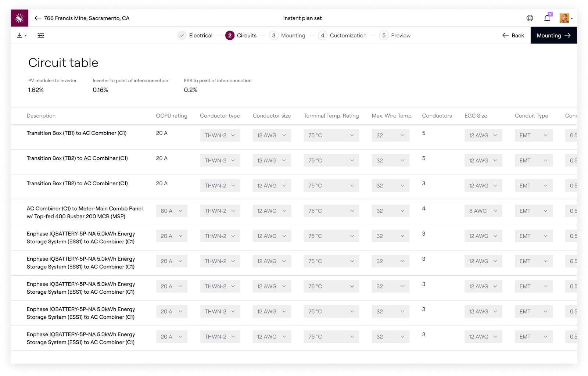The width and height of the screenshot is (588, 376).
Task: Click the sunburst app logo
Action: [x=19, y=18]
